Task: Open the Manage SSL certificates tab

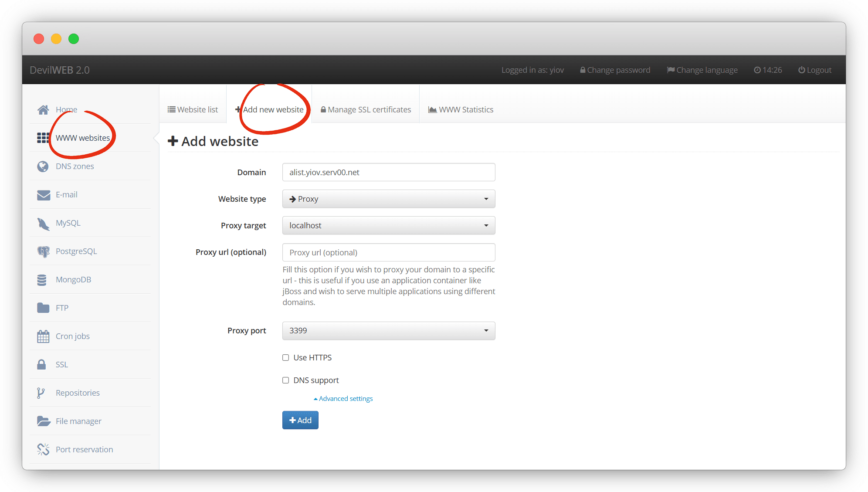Action: tap(366, 110)
